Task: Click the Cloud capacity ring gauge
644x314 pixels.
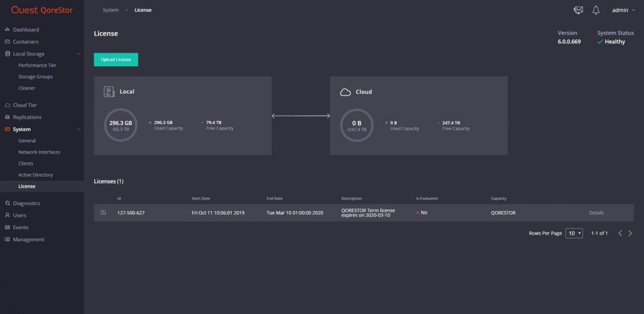Action: coord(357,125)
